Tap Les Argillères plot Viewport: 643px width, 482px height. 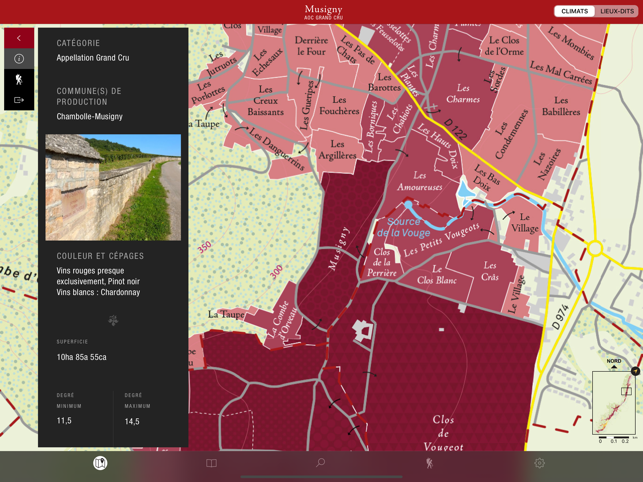tap(337, 150)
